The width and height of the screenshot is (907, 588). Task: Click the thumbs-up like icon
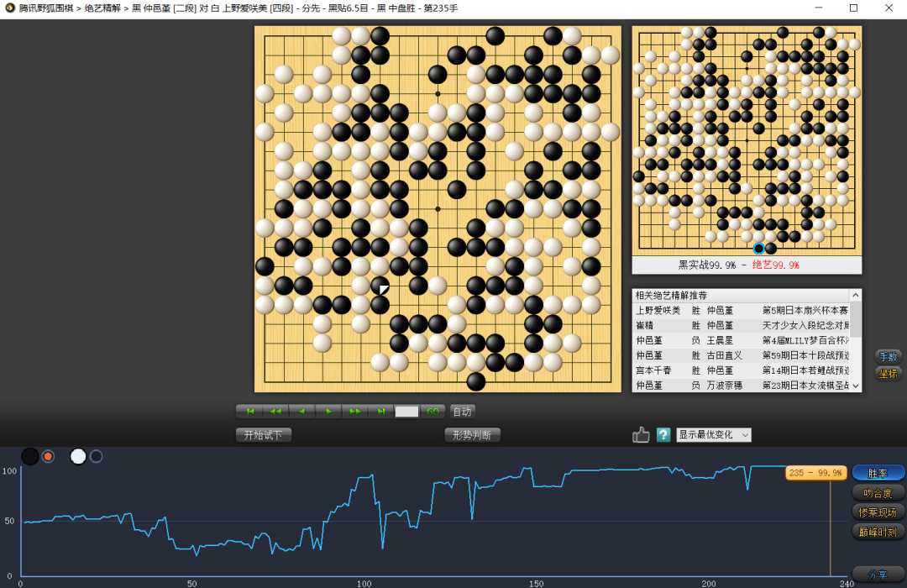[x=641, y=434]
